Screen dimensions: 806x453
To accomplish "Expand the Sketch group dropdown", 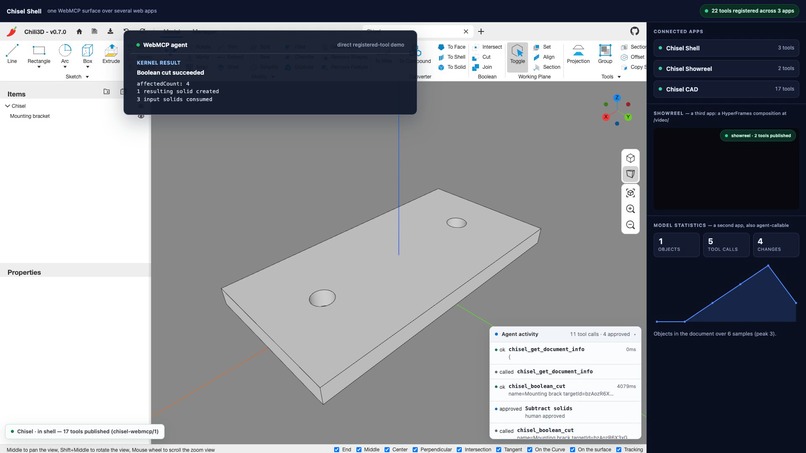I will (x=87, y=77).
